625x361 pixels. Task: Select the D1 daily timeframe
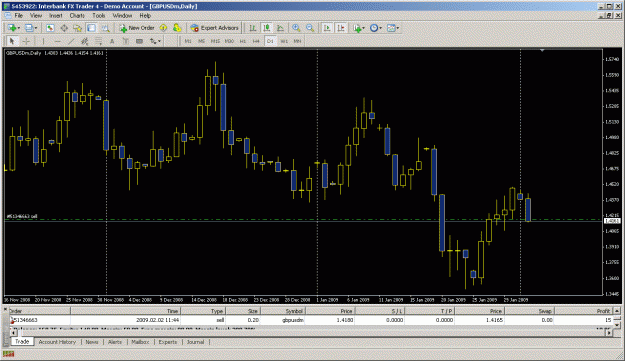(270, 41)
